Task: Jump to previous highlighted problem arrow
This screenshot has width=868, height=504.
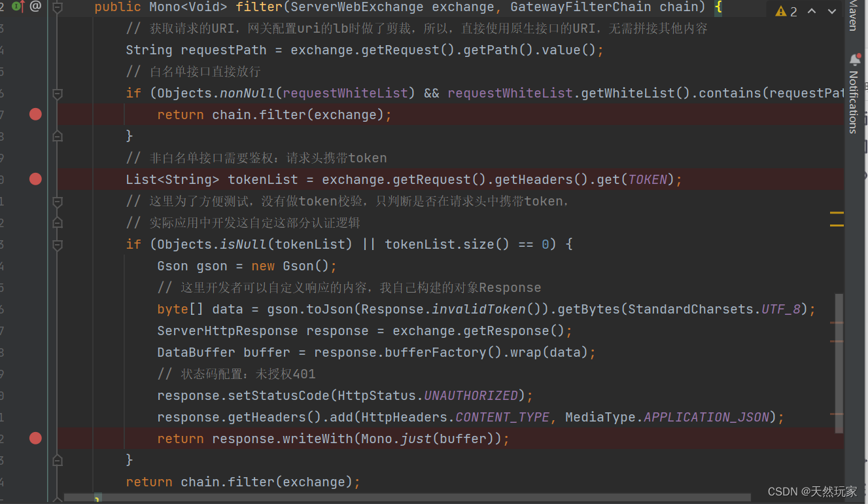Action: point(812,12)
